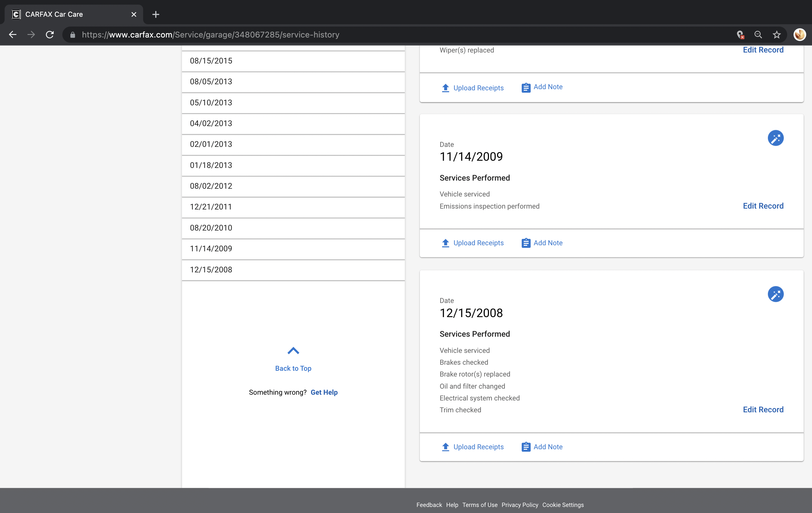Close the CARFAX Car Care tab
This screenshot has width=812, height=513.
pos(134,14)
